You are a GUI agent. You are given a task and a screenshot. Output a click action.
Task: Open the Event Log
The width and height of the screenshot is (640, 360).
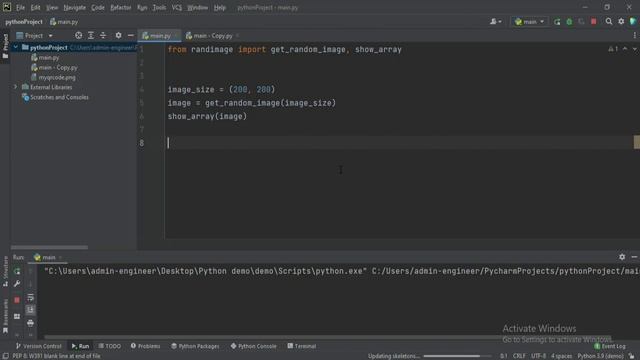[x=610, y=346]
